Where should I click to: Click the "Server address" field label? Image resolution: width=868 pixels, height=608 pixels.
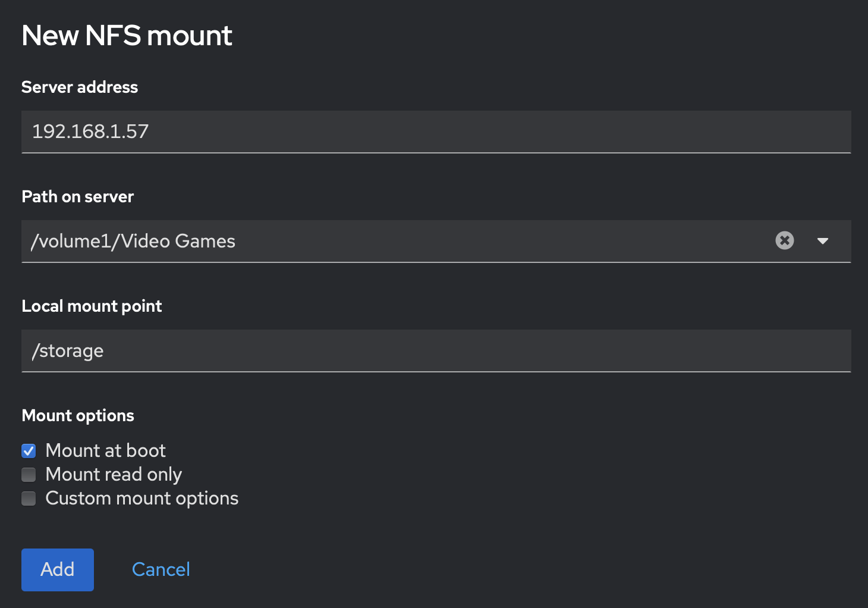tap(80, 87)
